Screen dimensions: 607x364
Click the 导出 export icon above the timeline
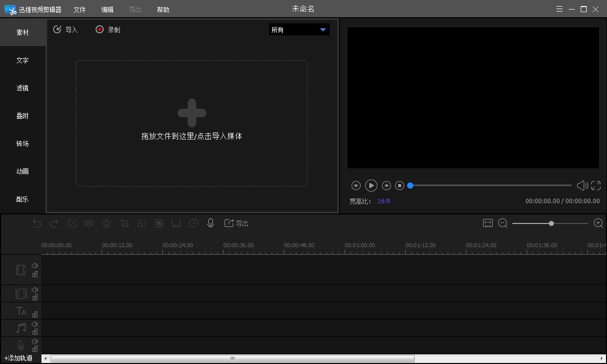click(236, 223)
